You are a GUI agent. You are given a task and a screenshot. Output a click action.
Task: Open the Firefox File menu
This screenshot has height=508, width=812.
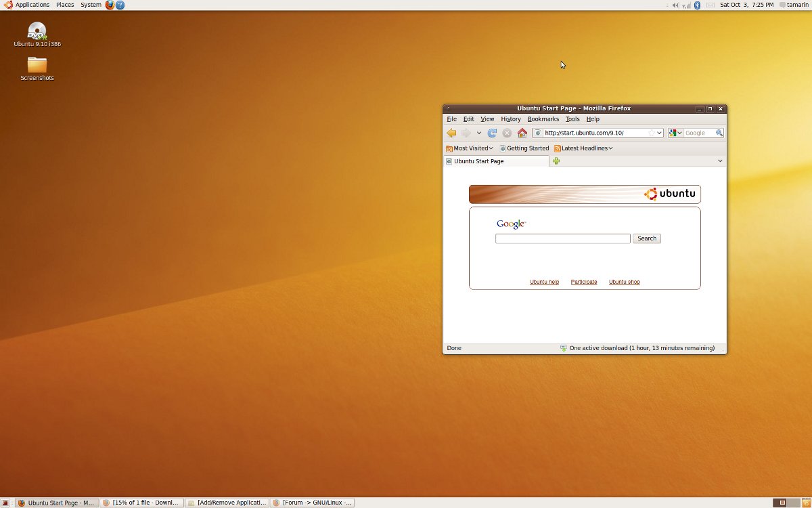point(451,119)
